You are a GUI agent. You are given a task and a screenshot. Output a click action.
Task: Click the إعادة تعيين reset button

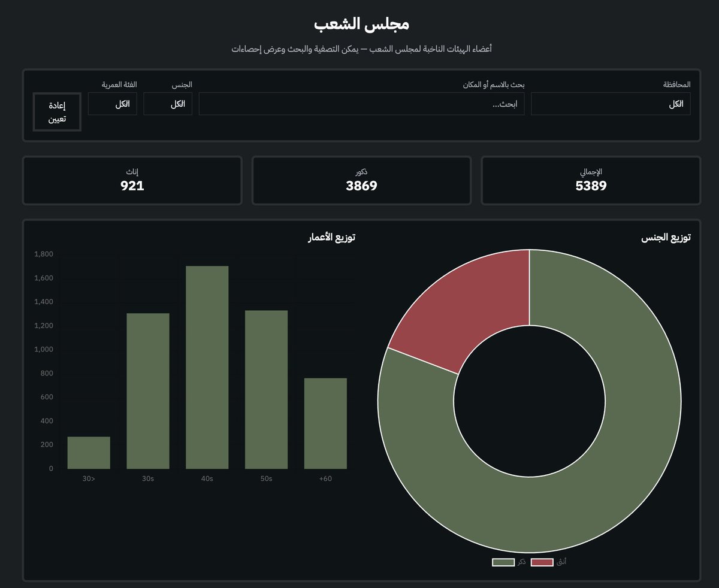pos(57,111)
